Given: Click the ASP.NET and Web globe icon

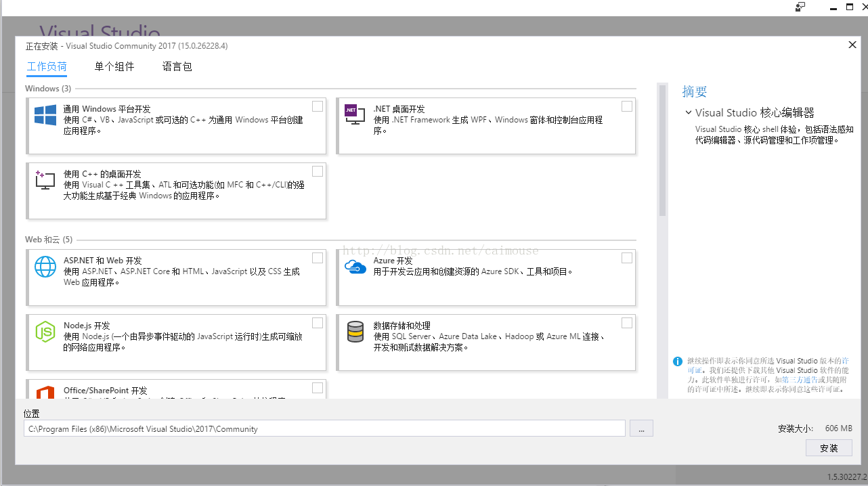Looking at the screenshot, I should (45, 267).
